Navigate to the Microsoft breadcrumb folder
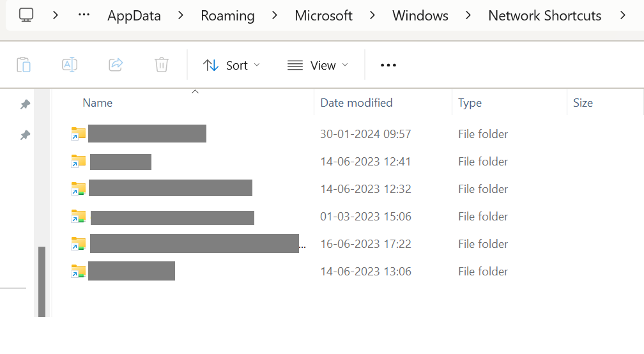Viewport: 644px width, 354px height. (324, 15)
